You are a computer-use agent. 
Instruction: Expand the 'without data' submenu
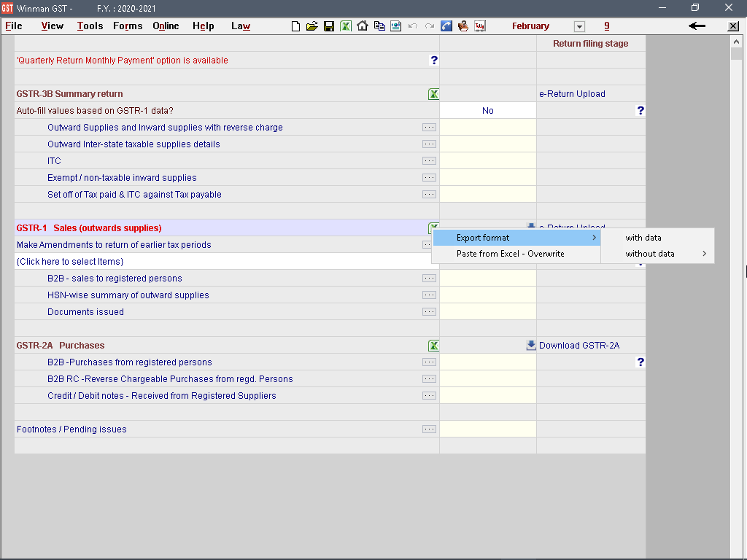coord(657,254)
